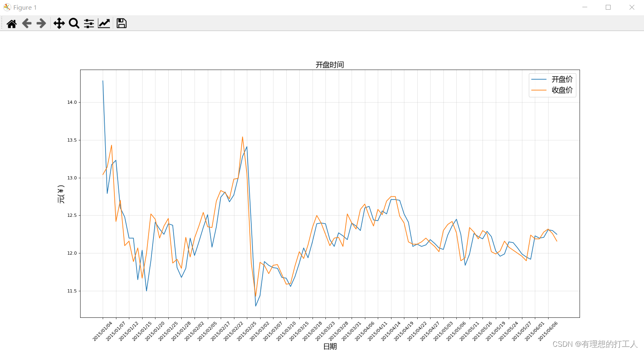Click the 开盘价 legend entry
The width and height of the screenshot is (644, 352).
click(562, 79)
